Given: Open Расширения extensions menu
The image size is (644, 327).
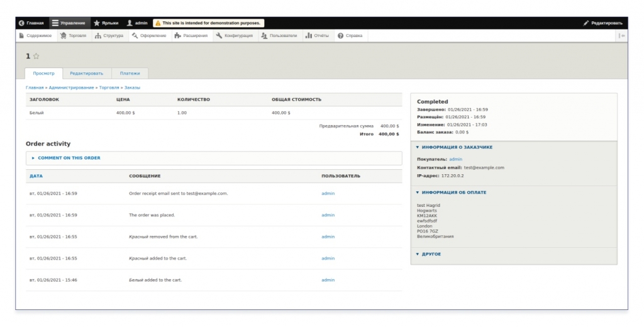Looking at the screenshot, I should pos(191,36).
